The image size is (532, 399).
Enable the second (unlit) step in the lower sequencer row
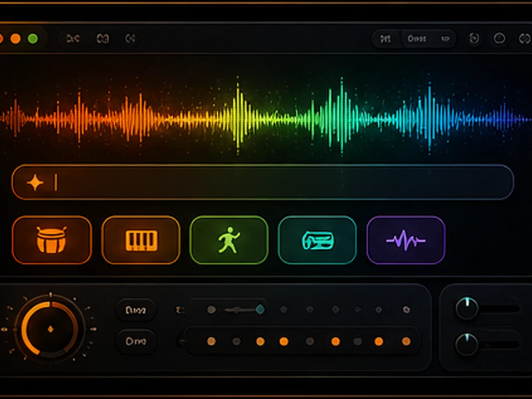tap(237, 341)
